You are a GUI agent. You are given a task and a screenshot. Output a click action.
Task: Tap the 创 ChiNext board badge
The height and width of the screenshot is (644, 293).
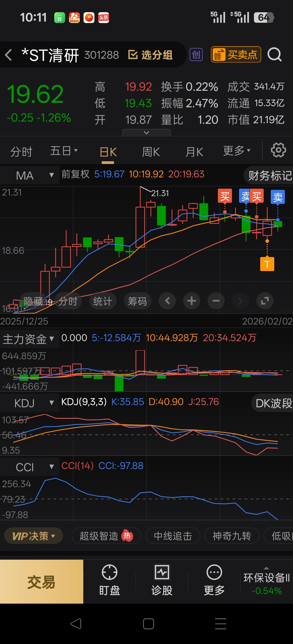click(196, 55)
